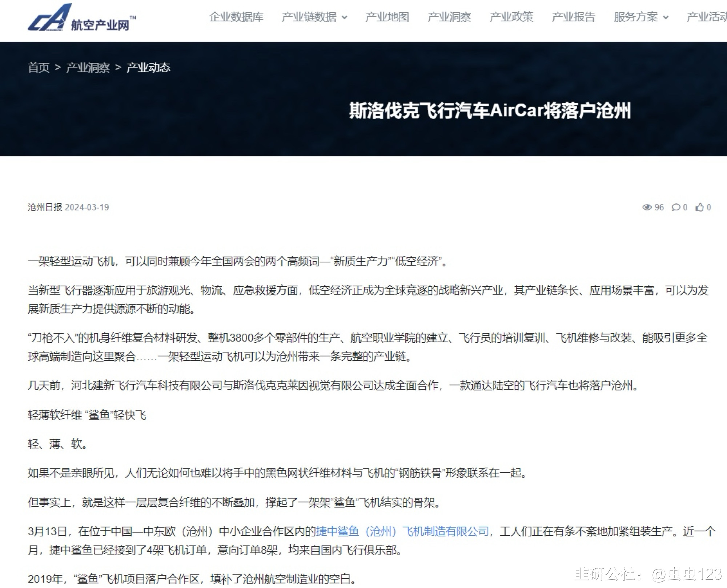Open the 产业活动 navigation item
Screen dimensions: 727x588
pos(707,17)
